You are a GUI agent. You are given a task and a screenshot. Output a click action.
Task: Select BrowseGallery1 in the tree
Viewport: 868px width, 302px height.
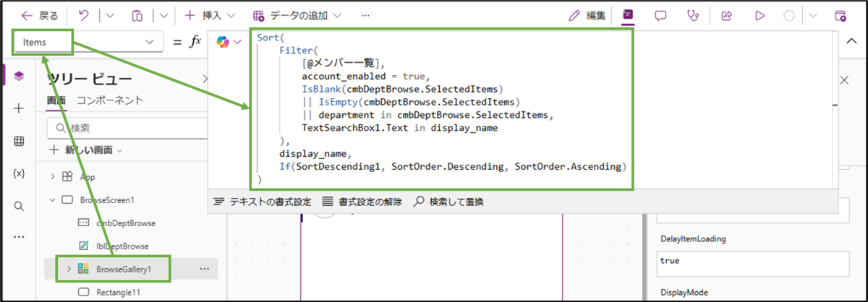click(124, 269)
